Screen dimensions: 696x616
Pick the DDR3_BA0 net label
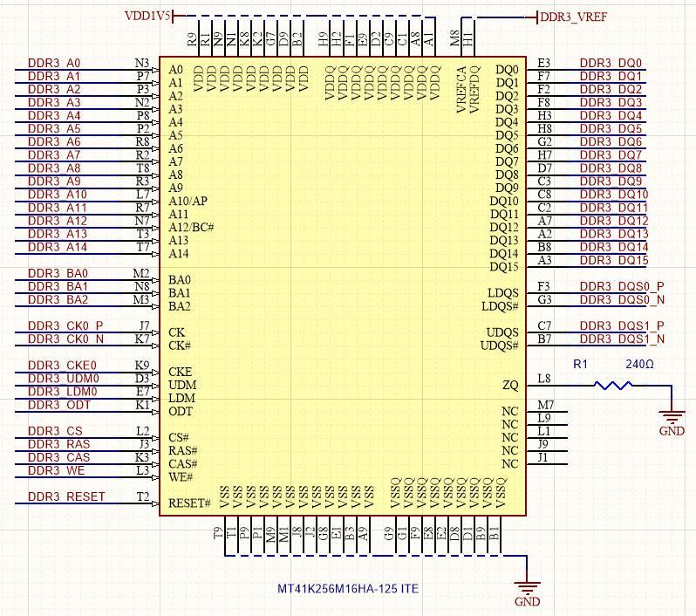point(58,273)
